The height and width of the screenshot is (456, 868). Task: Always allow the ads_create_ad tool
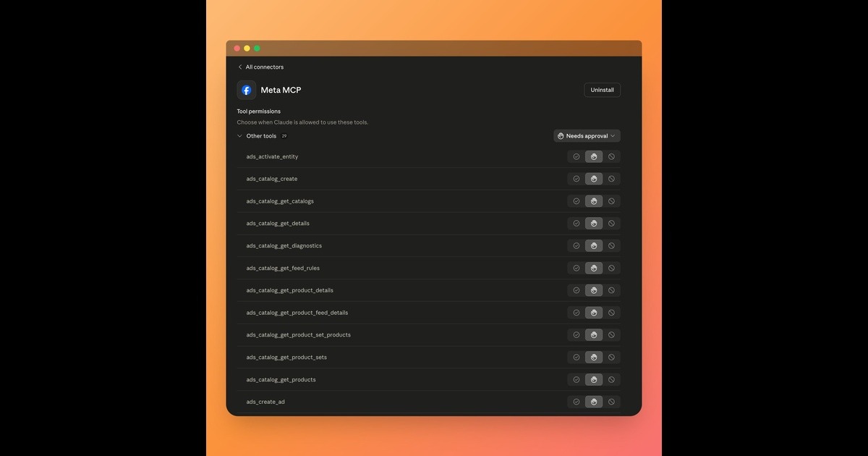(x=576, y=402)
